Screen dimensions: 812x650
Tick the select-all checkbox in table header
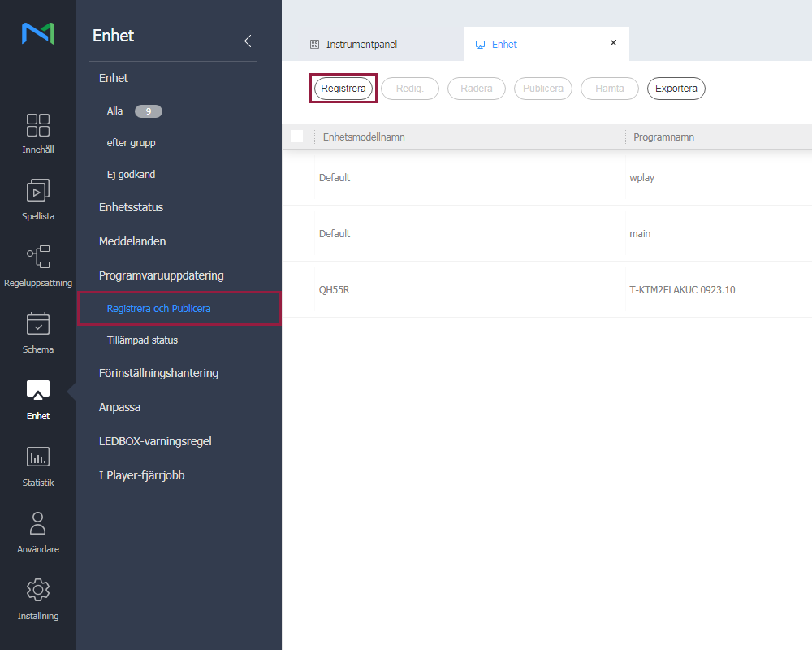coord(297,136)
